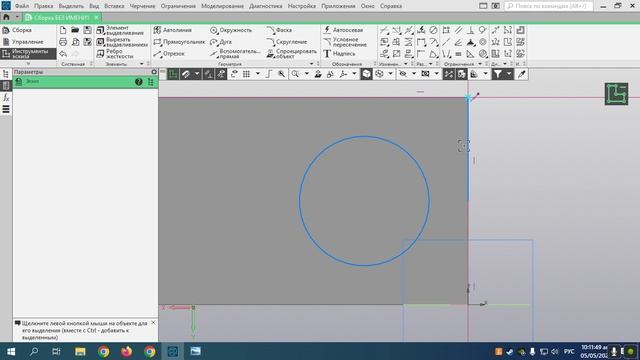Click the command search field
640x360 pixels.
point(549,6)
